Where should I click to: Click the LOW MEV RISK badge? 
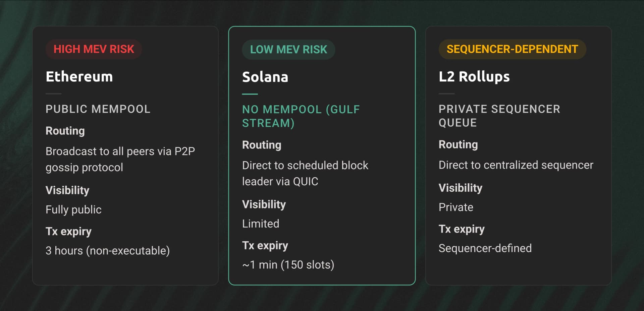[288, 50]
